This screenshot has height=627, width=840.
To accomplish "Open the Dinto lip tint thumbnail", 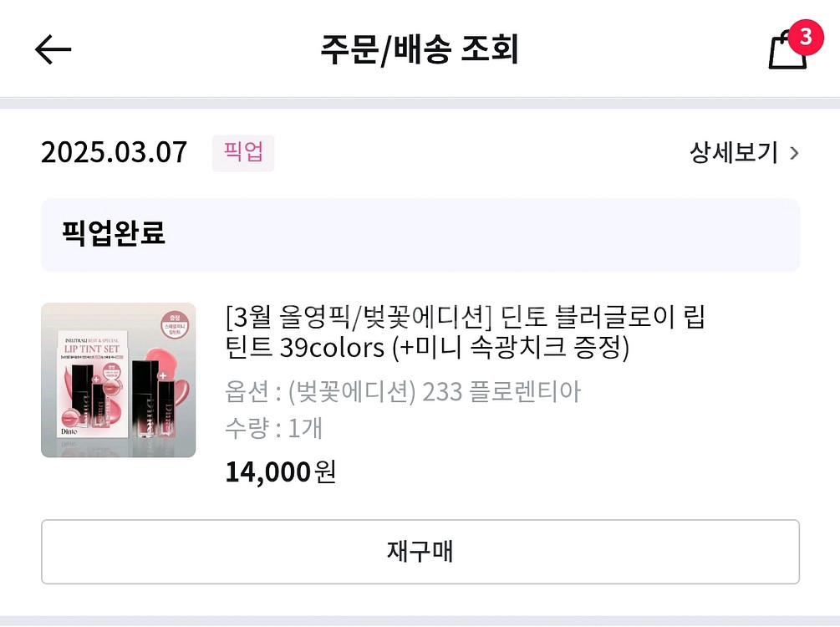I will point(118,380).
